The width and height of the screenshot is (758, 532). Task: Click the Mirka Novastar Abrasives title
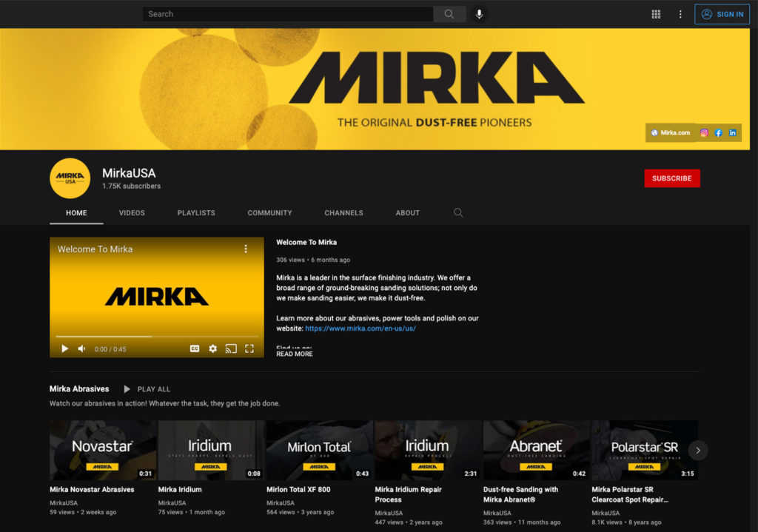tap(92, 490)
